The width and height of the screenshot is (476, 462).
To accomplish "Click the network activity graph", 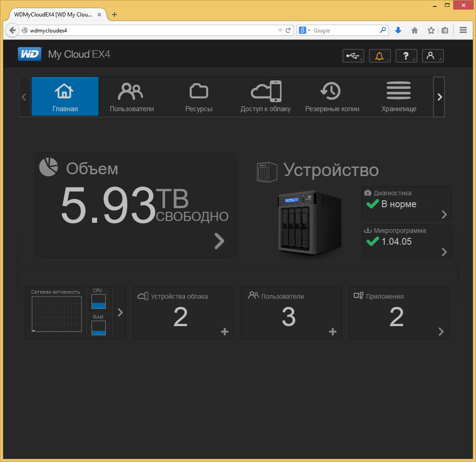I will pos(57,314).
